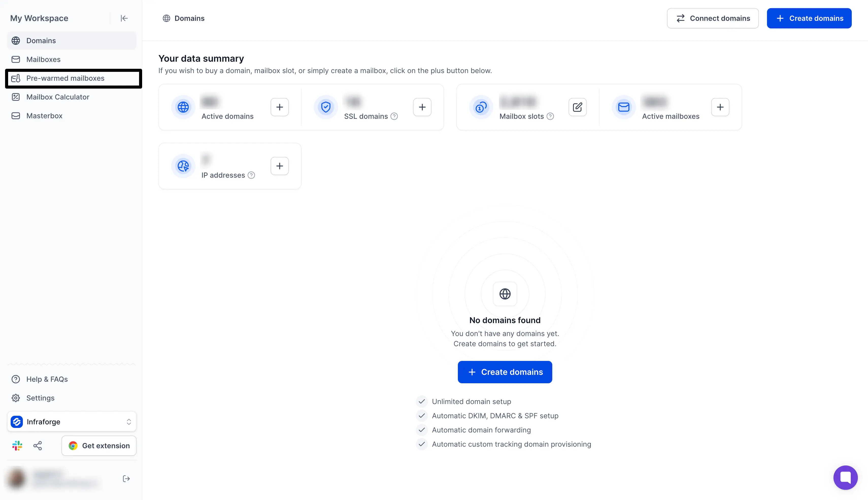Click Get extension button

click(99, 446)
